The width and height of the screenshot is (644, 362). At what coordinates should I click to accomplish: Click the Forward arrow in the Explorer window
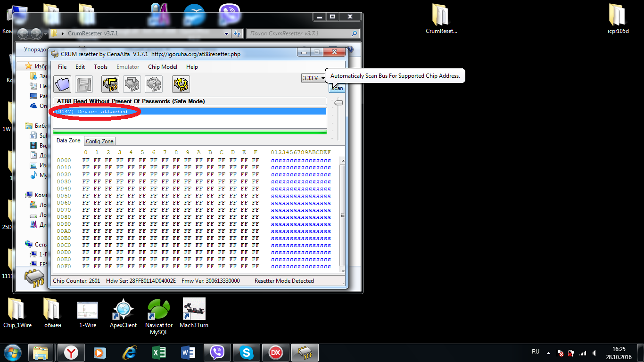pyautogui.click(x=36, y=33)
